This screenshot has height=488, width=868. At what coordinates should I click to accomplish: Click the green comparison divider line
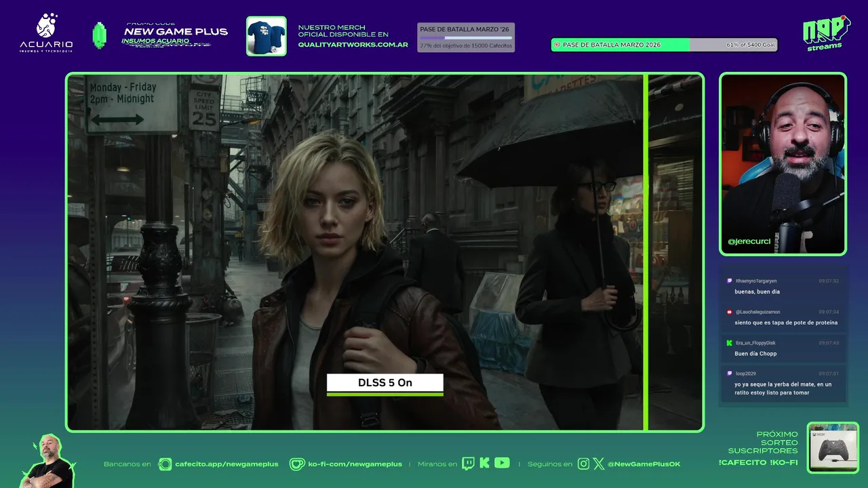646,251
